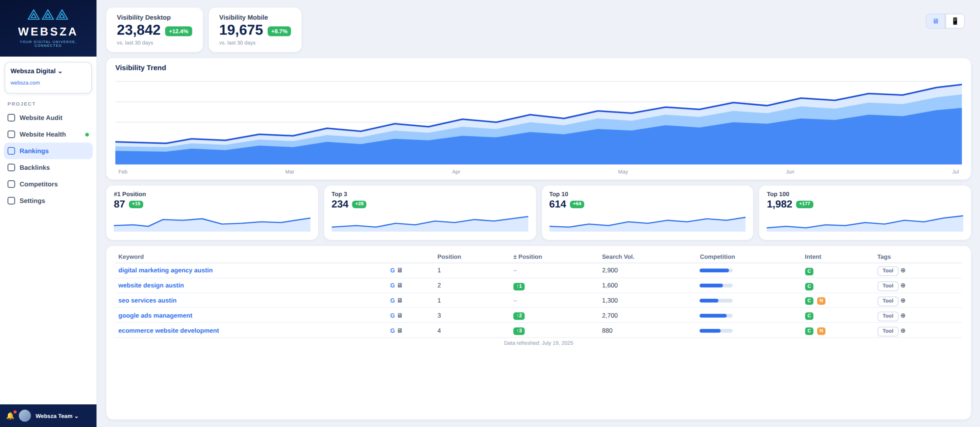Image resolution: width=980 pixels, height=427 pixels.
Task: Add tag to digital marketing agency austin row
Action: (903, 270)
